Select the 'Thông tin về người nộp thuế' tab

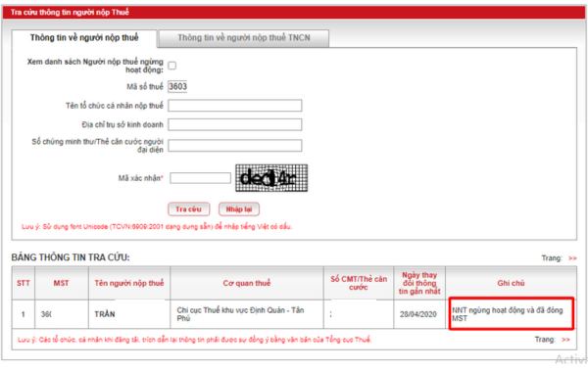[x=84, y=38]
